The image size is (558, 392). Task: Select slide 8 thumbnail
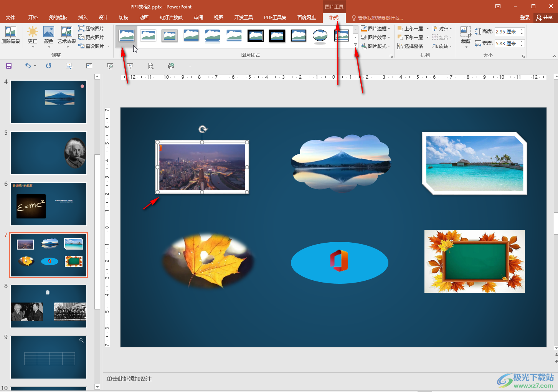tap(48, 306)
